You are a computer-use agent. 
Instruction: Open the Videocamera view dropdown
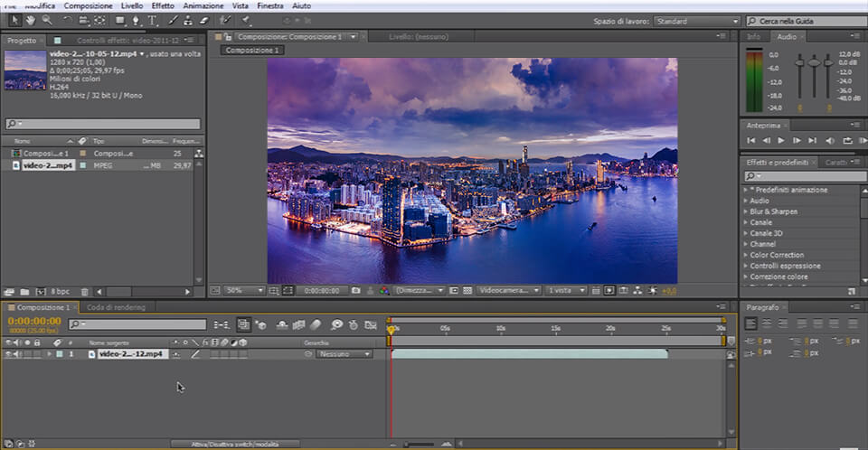click(508, 290)
